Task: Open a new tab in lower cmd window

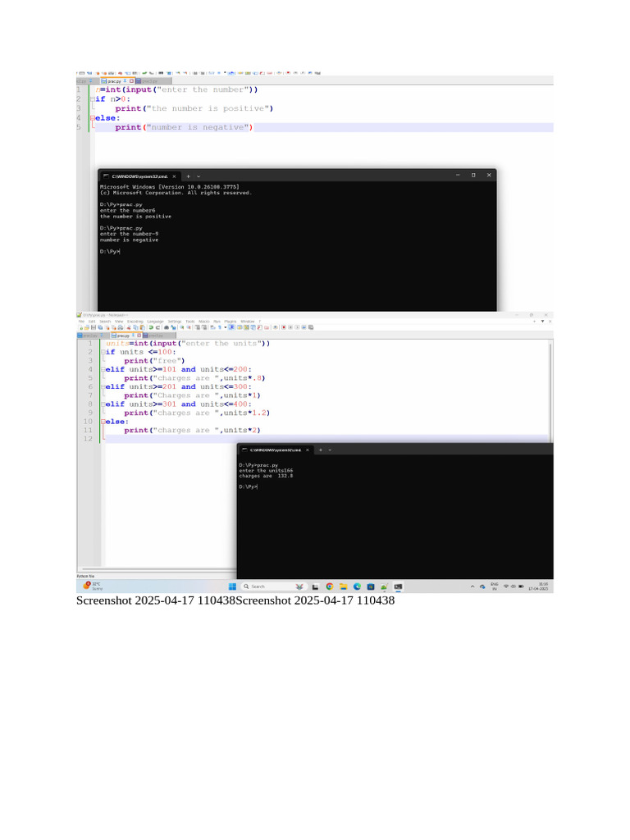Action: [x=321, y=450]
